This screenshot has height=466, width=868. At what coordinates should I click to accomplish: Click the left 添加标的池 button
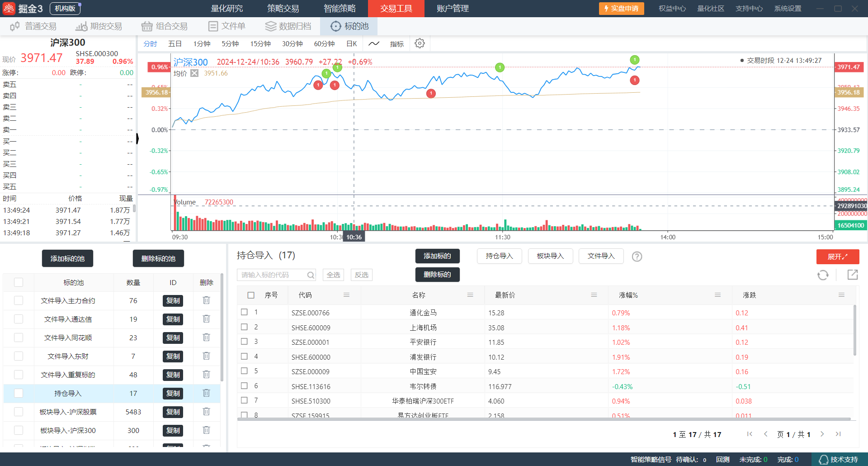[x=67, y=258]
